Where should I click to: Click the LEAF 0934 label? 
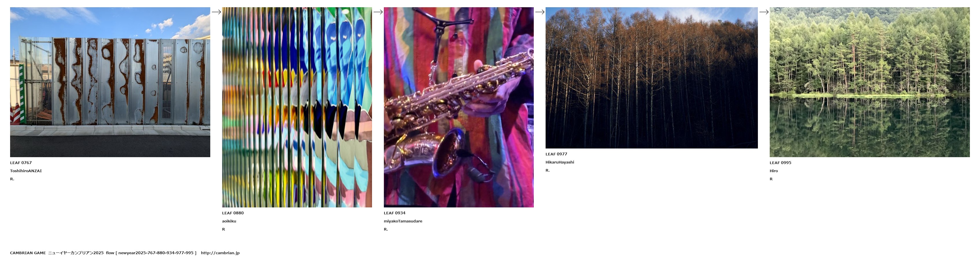tap(395, 213)
